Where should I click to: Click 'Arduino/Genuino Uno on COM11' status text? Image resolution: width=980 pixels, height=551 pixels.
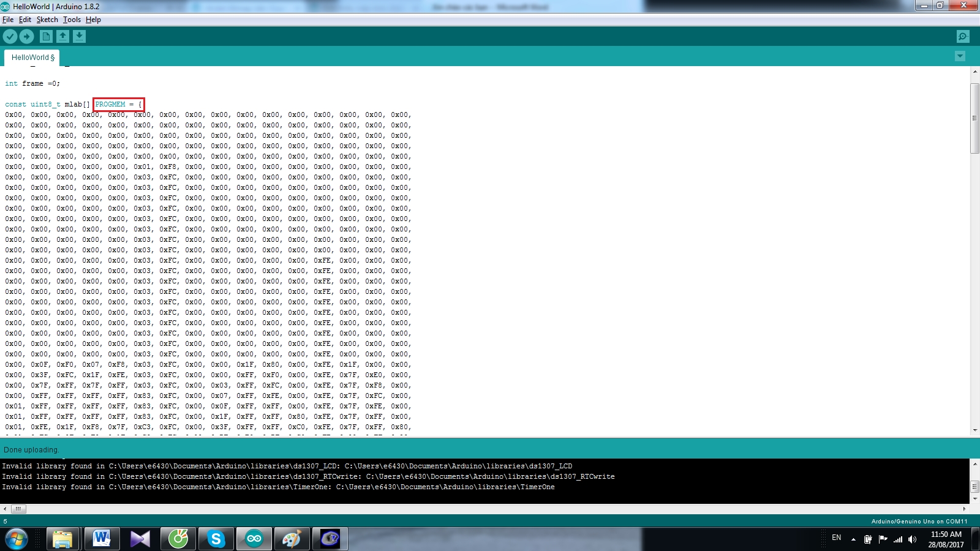tap(919, 522)
